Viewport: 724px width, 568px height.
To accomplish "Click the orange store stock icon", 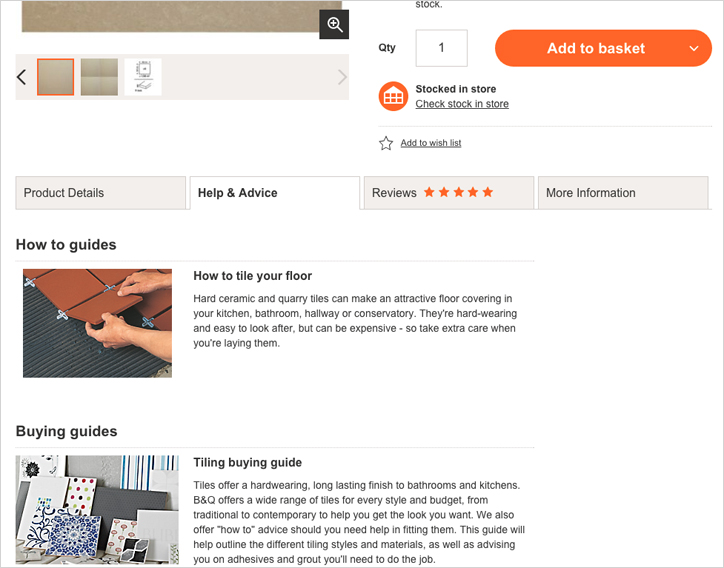I will point(393,96).
